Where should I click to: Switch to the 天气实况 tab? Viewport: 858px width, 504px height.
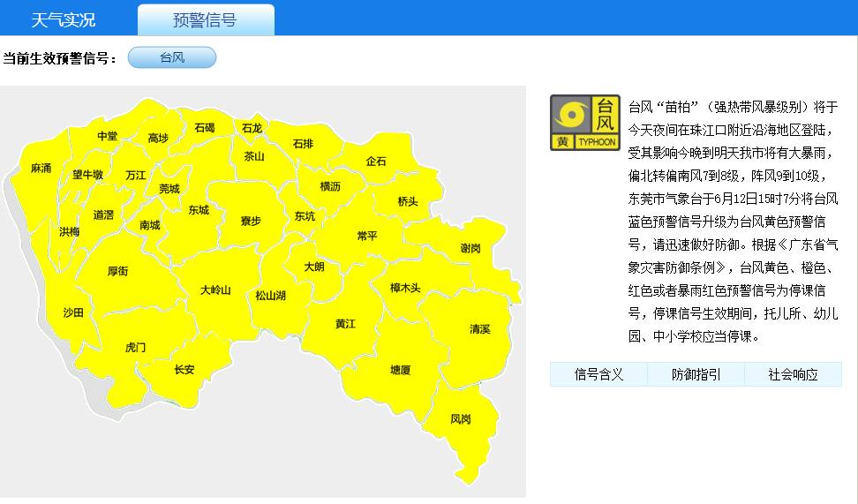[x=64, y=20]
